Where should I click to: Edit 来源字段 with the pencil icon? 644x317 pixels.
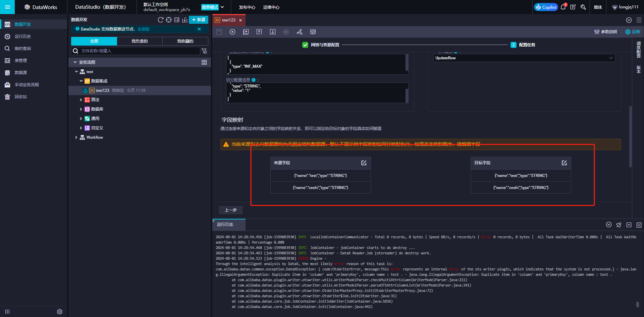[364, 163]
